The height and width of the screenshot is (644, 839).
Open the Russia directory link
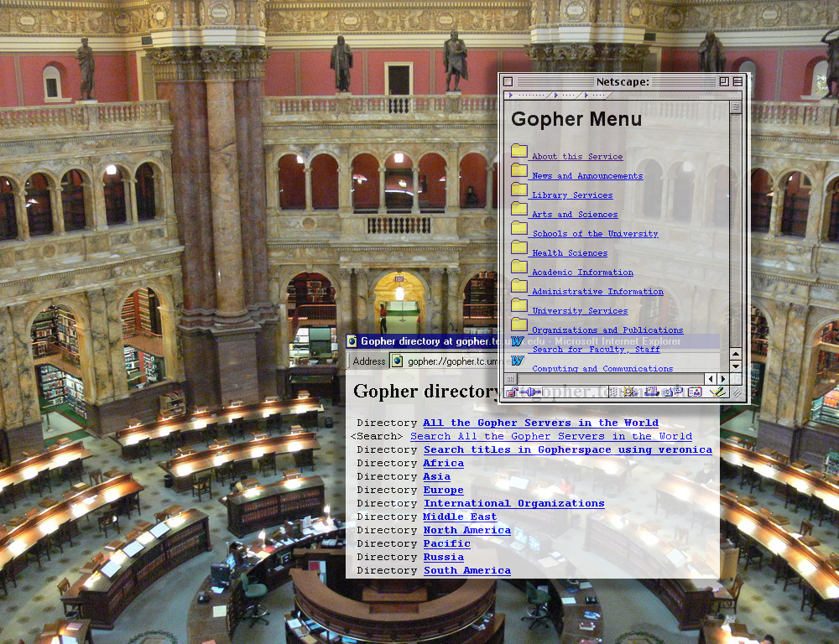coord(444,557)
